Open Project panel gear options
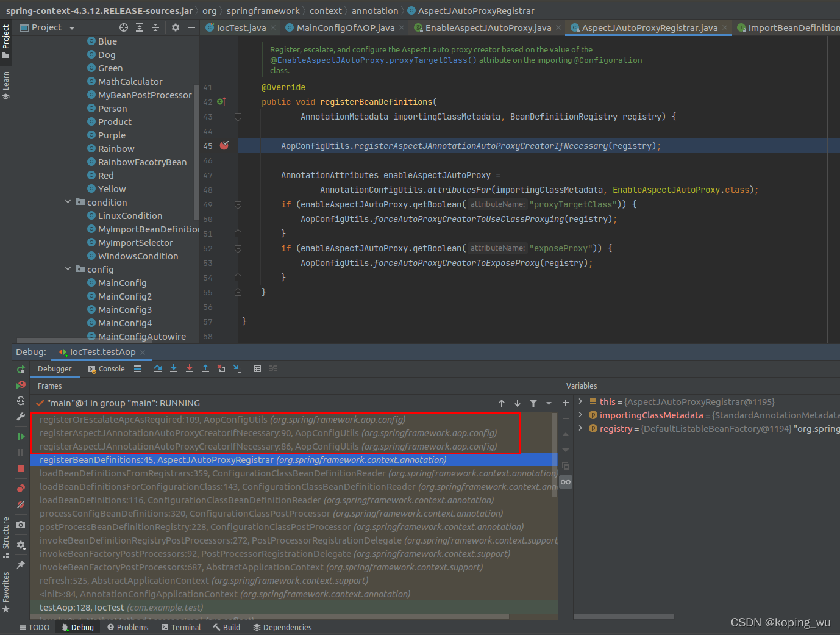The image size is (840, 635). coord(176,27)
